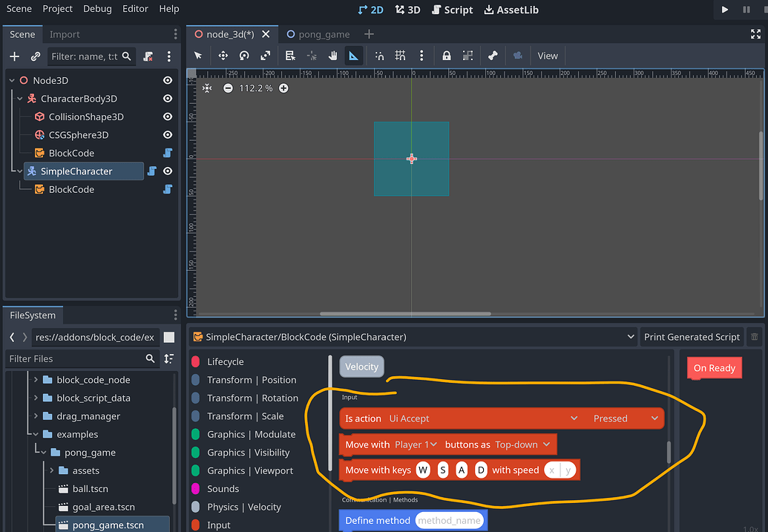Open snapping options three-dot menu
The height and width of the screenshot is (532, 768).
pyautogui.click(x=421, y=56)
